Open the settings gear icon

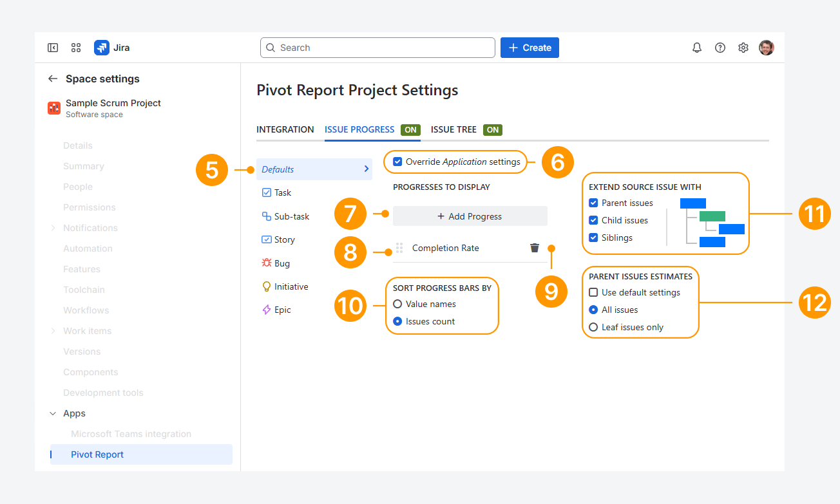743,48
